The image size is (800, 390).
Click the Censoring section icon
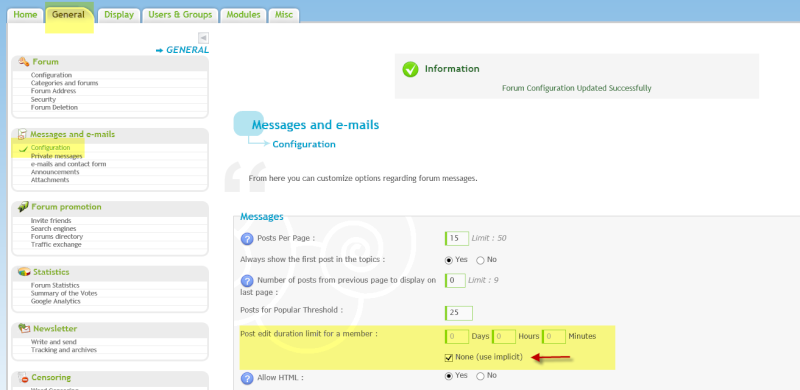point(23,378)
